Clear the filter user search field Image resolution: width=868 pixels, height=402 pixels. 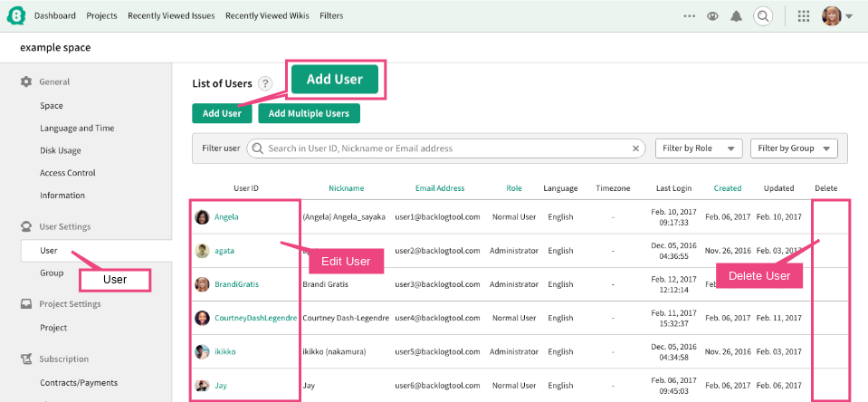point(636,148)
